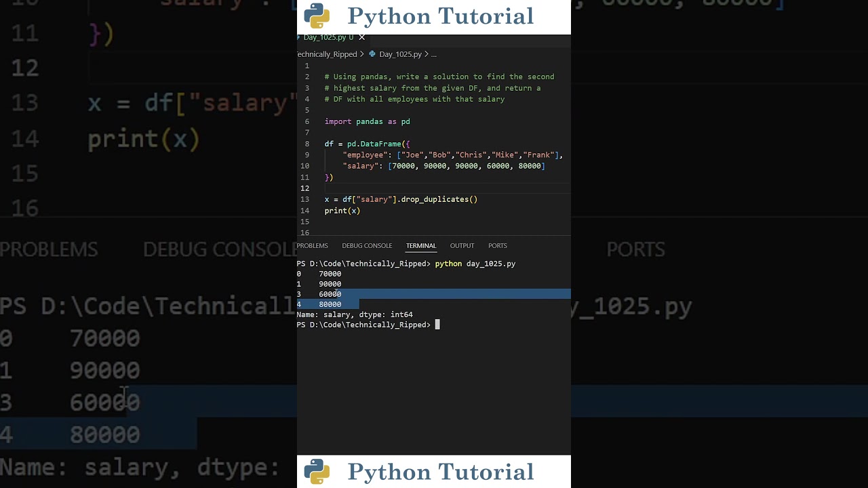868x488 pixels.
Task: Open the OUTPUT panel tab
Action: click(x=462, y=245)
